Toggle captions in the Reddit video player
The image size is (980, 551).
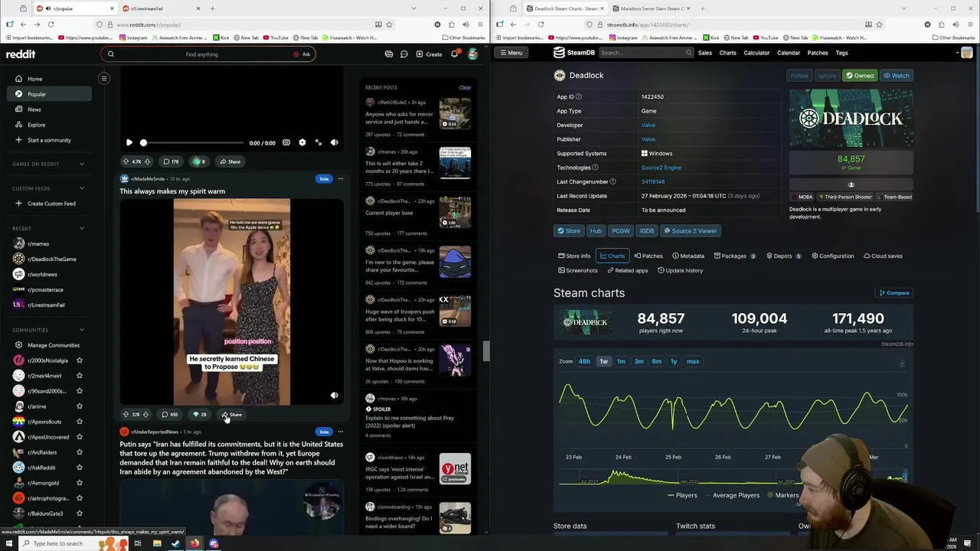point(286,142)
